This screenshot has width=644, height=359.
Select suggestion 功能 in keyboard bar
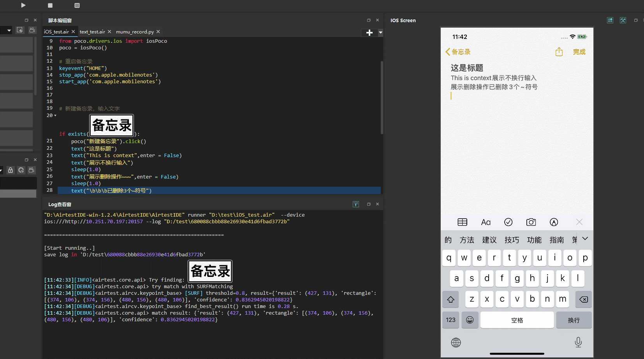point(534,240)
